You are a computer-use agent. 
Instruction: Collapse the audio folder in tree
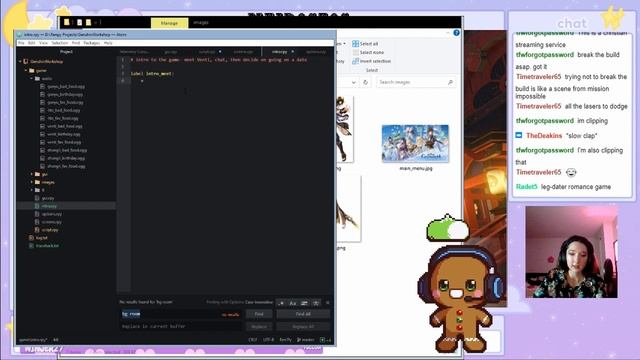(x=32, y=78)
